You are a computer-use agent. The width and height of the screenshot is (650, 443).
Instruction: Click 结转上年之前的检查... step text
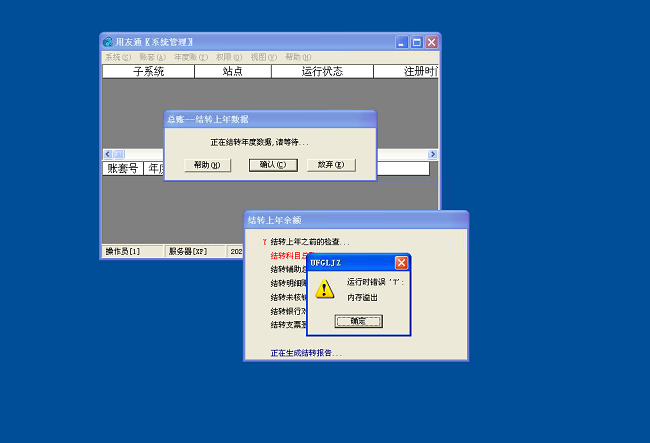310,242
